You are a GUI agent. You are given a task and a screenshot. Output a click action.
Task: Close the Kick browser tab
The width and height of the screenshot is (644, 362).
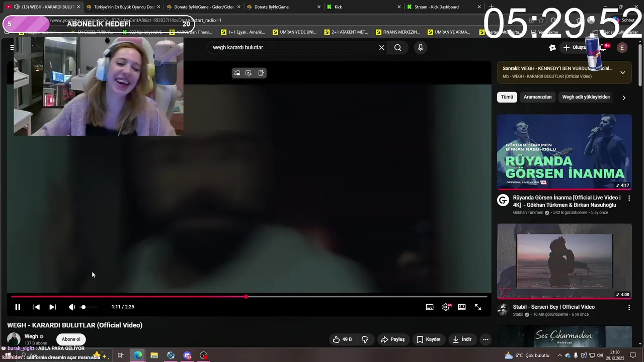(399, 7)
